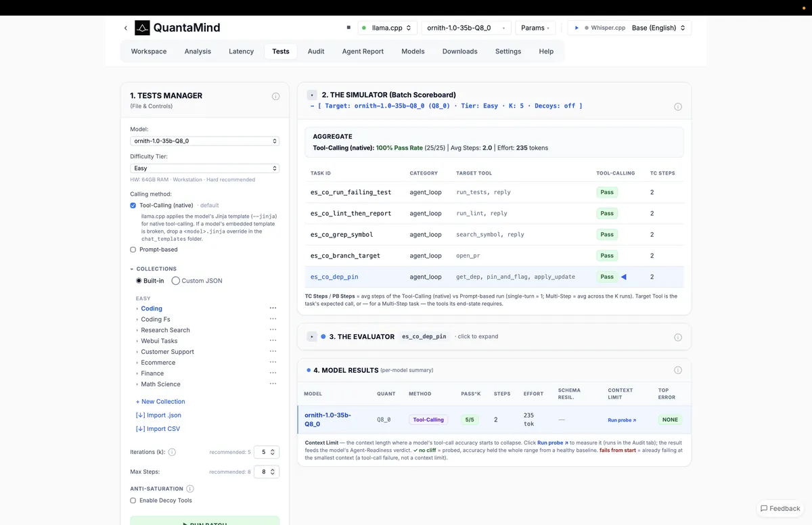Open the Agent Report tab
The width and height of the screenshot is (812, 525).
(363, 51)
